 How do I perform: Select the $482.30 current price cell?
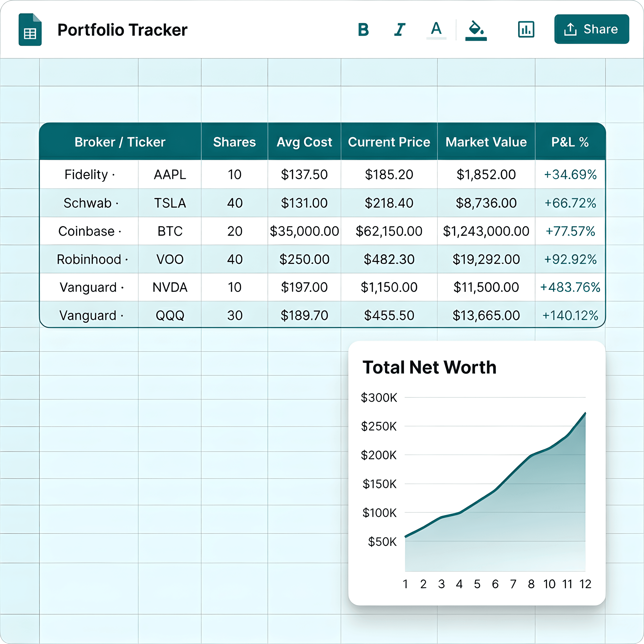(x=389, y=259)
